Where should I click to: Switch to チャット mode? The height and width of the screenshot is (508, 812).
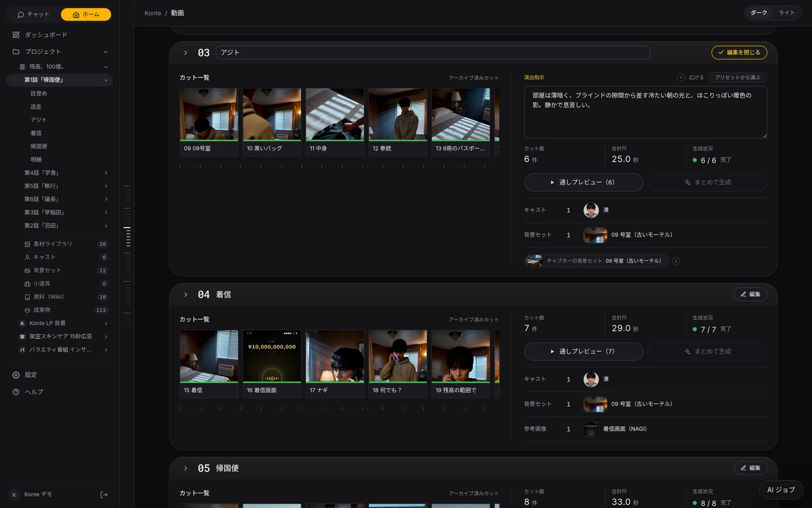tap(33, 14)
